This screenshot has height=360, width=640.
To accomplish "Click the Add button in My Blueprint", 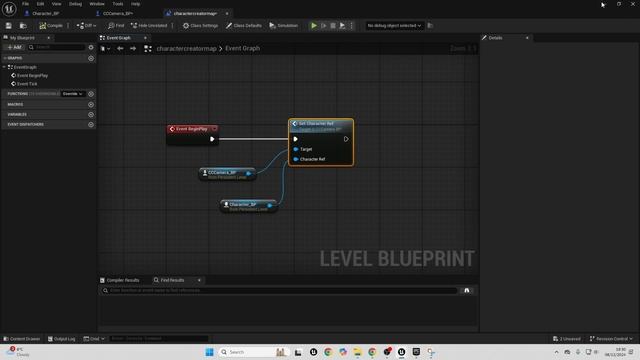I will point(14,47).
